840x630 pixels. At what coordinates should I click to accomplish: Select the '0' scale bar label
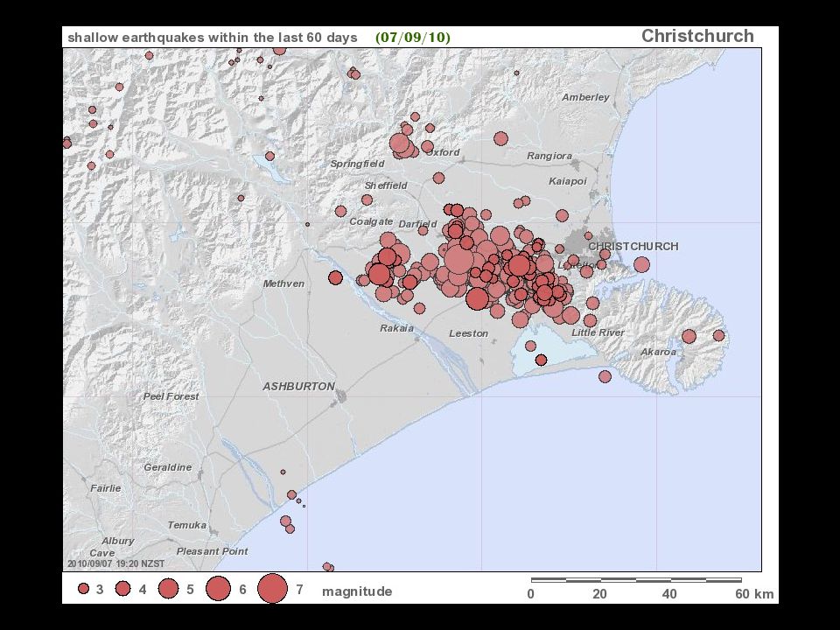click(530, 593)
